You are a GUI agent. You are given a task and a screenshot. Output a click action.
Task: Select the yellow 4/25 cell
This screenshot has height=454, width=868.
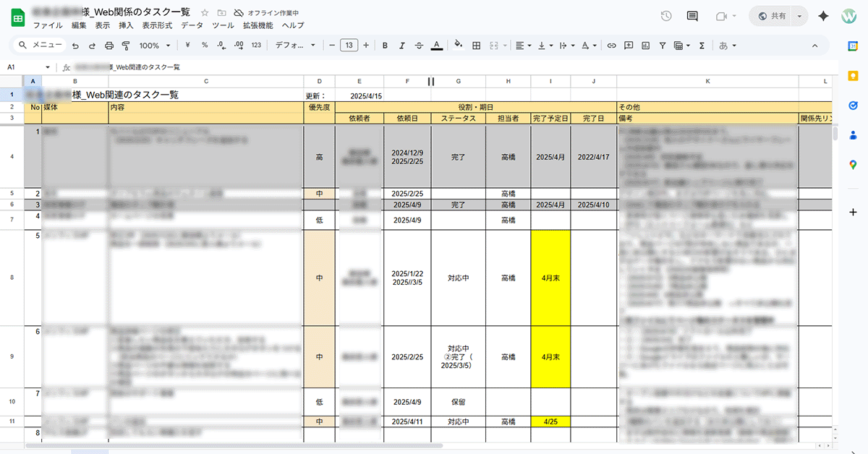pyautogui.click(x=550, y=421)
